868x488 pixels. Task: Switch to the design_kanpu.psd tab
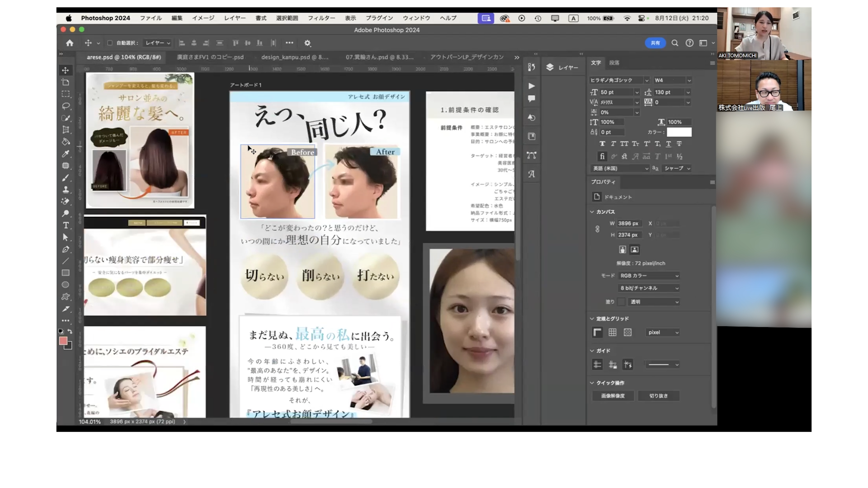coord(294,57)
